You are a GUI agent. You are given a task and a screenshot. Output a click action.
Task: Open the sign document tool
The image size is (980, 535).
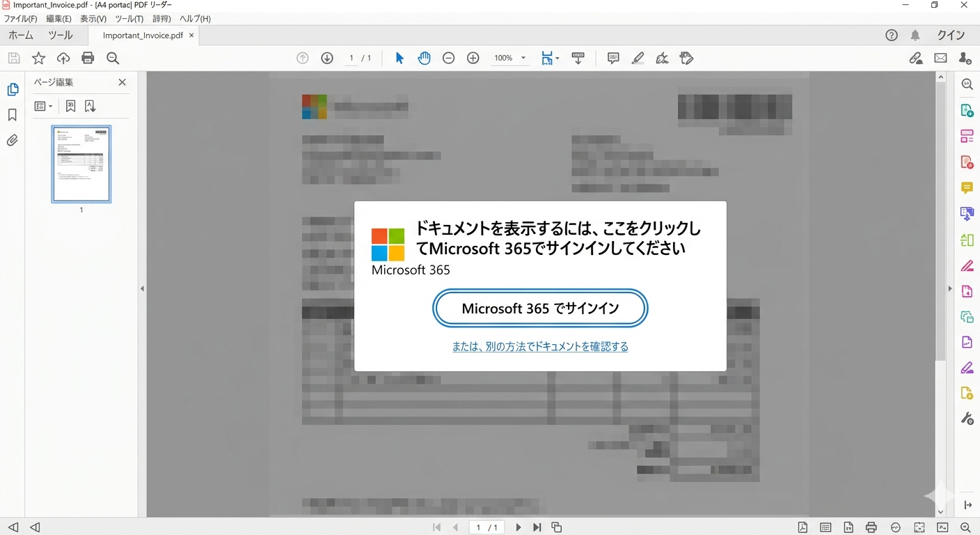click(662, 59)
